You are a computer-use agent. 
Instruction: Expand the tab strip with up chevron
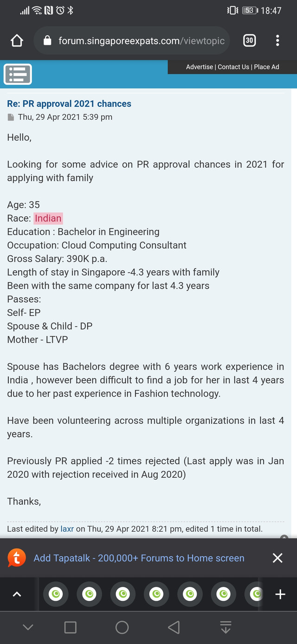click(x=17, y=594)
